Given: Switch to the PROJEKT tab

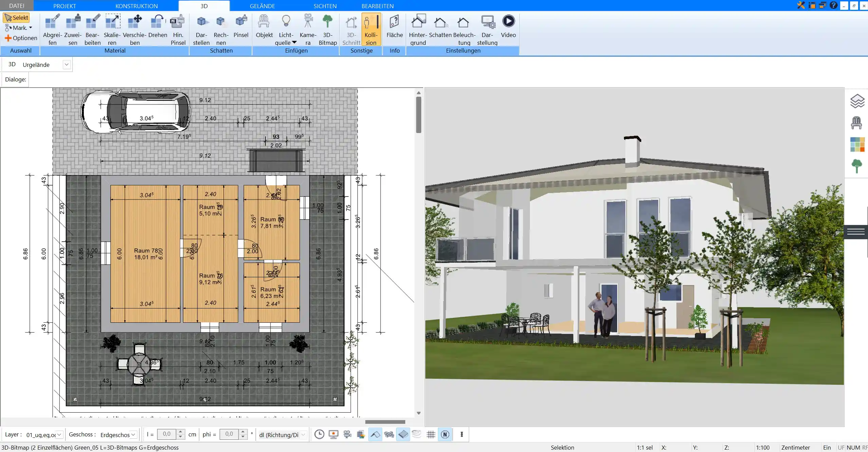Looking at the screenshot, I should pos(64,6).
